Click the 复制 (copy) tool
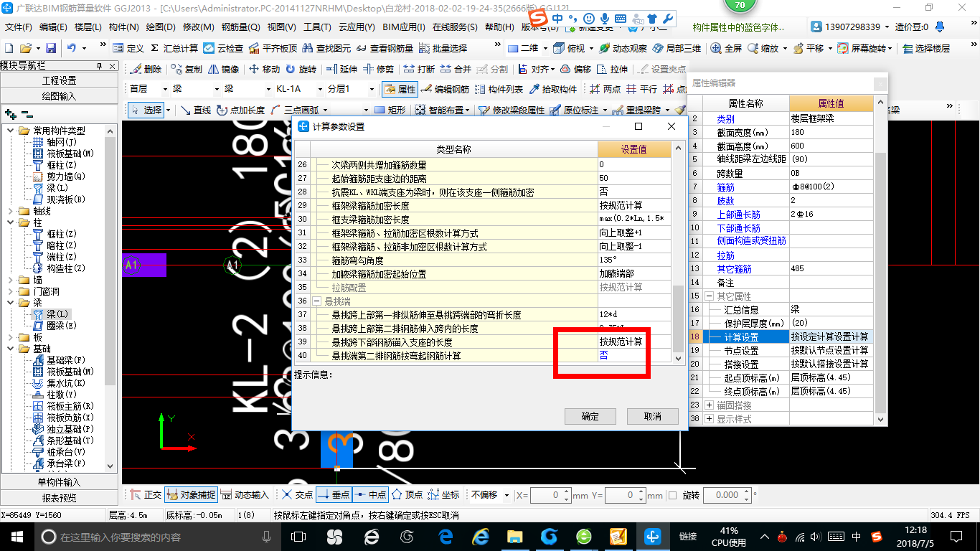The image size is (980, 551). (187, 70)
